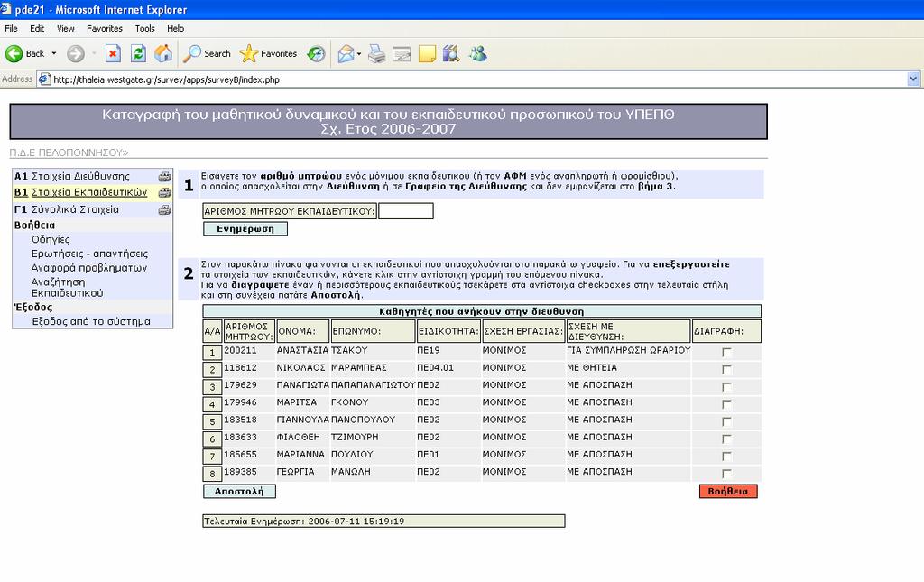Open the View menu

65,28
